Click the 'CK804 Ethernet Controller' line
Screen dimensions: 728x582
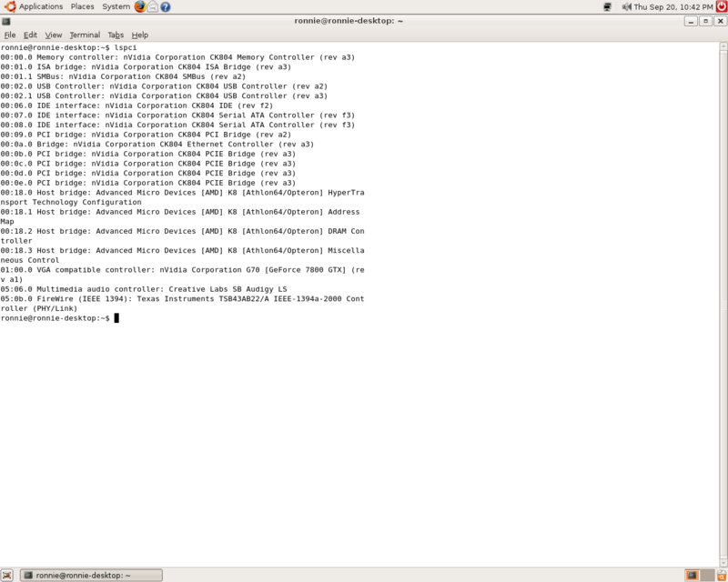(x=157, y=145)
